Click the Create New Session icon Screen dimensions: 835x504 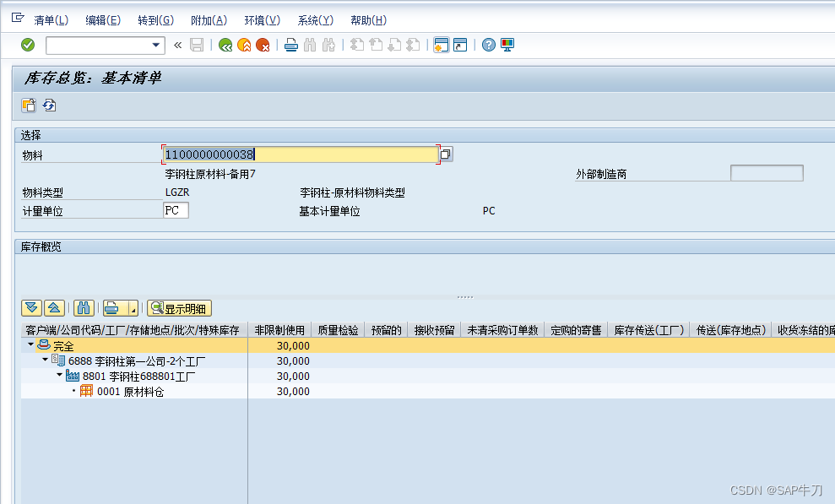pos(442,46)
